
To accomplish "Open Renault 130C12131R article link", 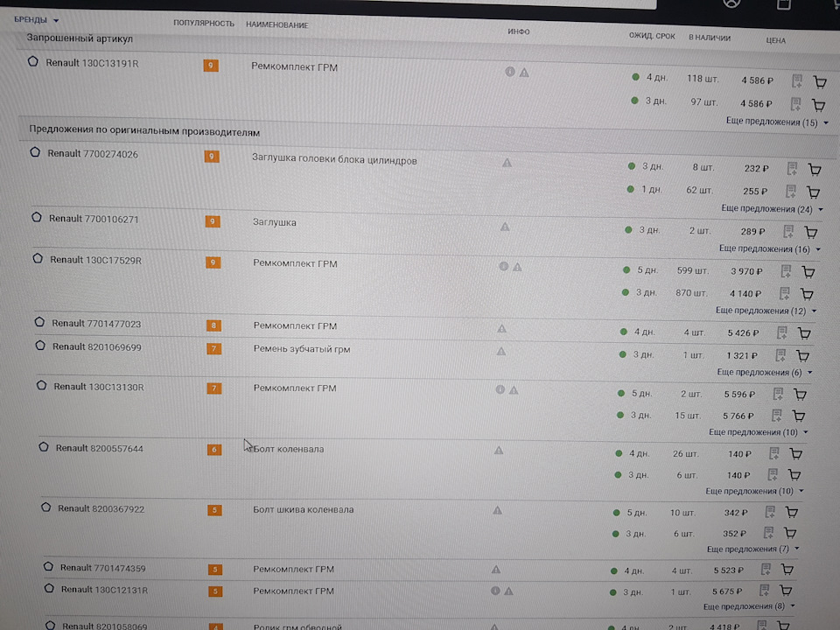I will click(104, 590).
